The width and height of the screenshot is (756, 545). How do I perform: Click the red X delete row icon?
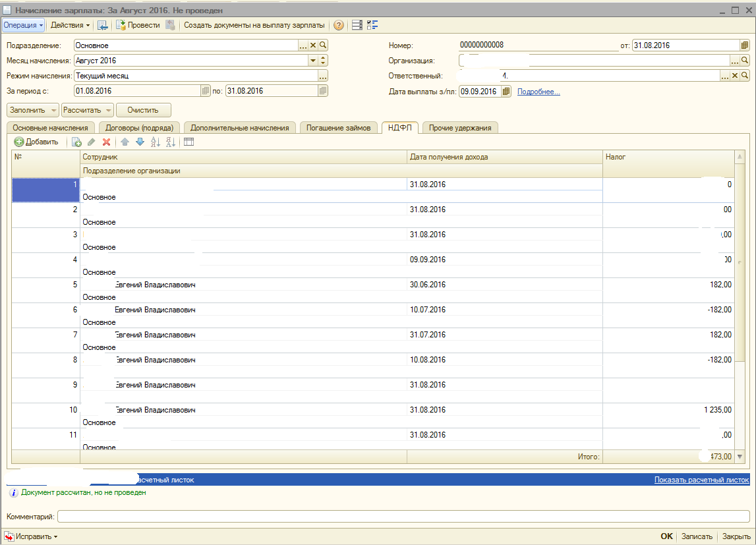point(106,142)
